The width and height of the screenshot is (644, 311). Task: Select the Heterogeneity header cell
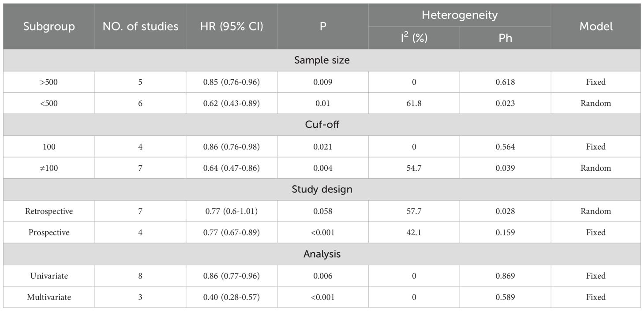coord(460,15)
